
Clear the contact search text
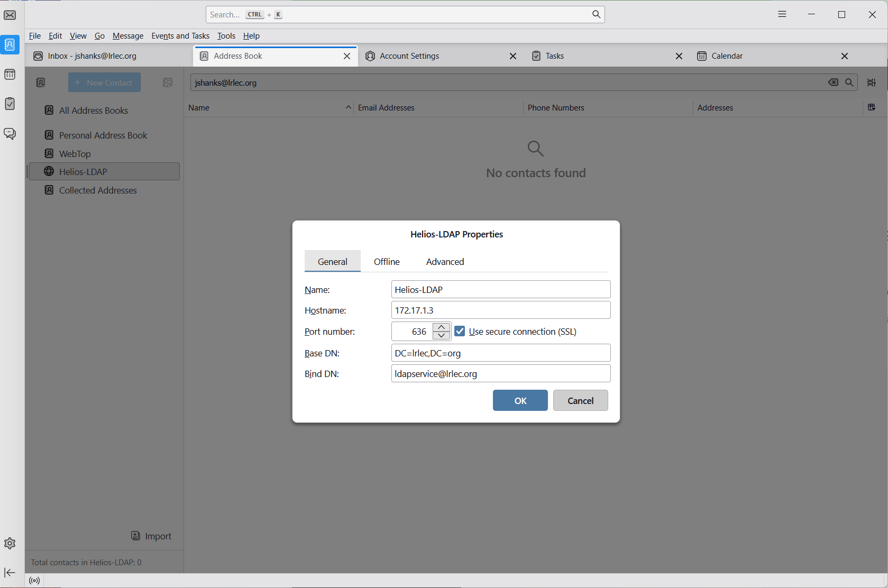click(x=833, y=82)
